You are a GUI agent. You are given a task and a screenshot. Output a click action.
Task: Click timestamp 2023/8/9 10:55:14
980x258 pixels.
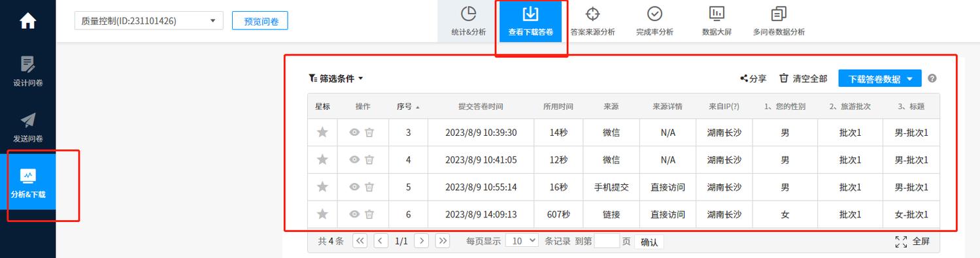point(481,187)
